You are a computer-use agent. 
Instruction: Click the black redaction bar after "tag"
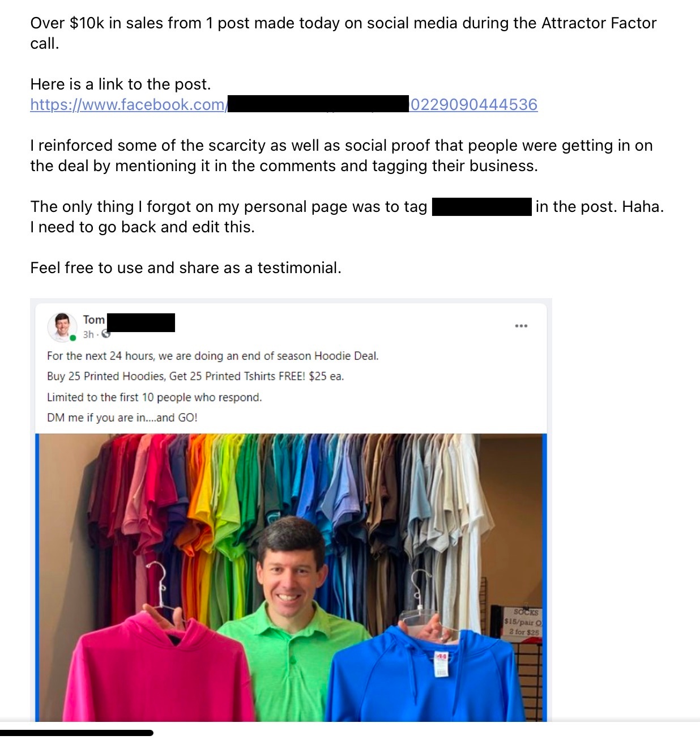coord(482,207)
